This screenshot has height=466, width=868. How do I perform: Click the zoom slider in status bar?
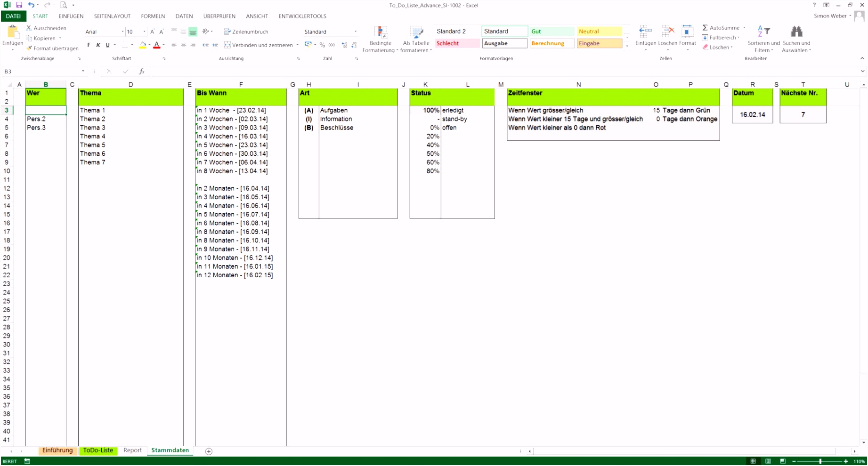(820, 461)
